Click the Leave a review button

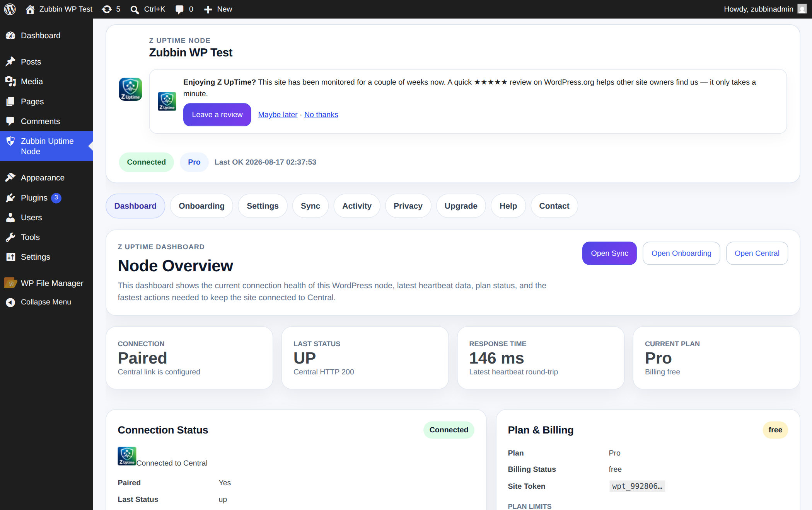point(217,115)
